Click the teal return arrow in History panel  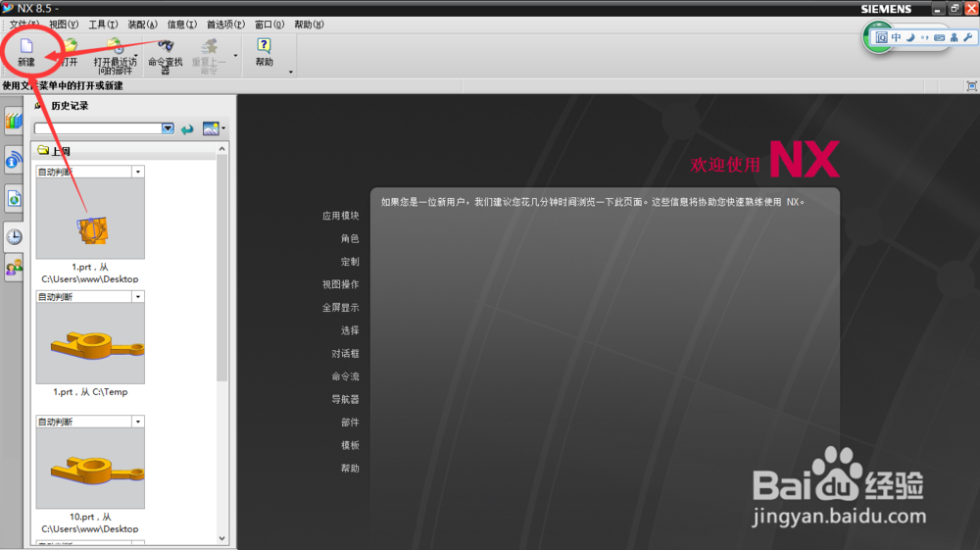coord(187,129)
